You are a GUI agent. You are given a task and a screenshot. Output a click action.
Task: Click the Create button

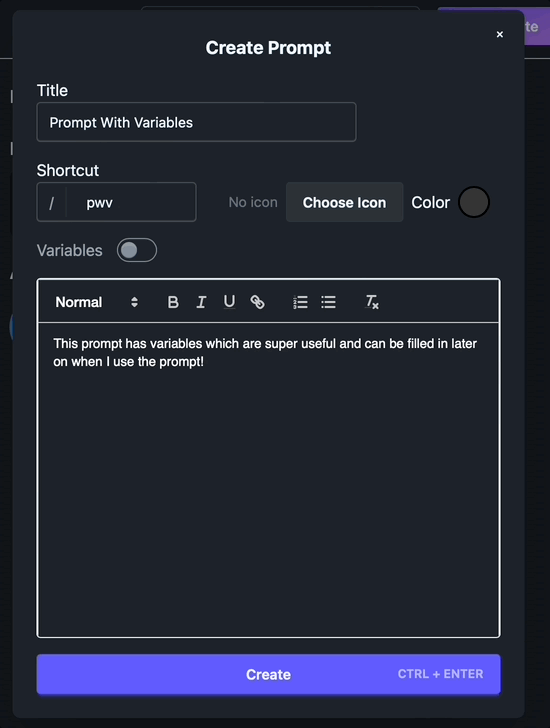(268, 674)
